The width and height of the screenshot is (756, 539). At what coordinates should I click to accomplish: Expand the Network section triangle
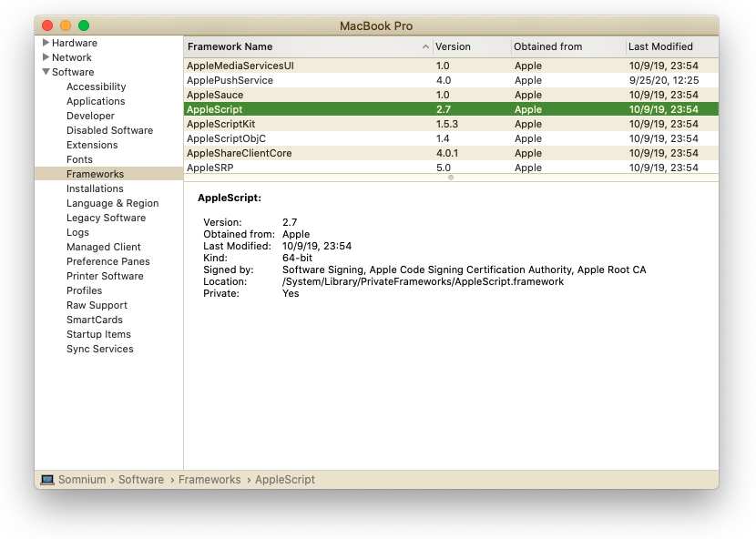click(46, 57)
